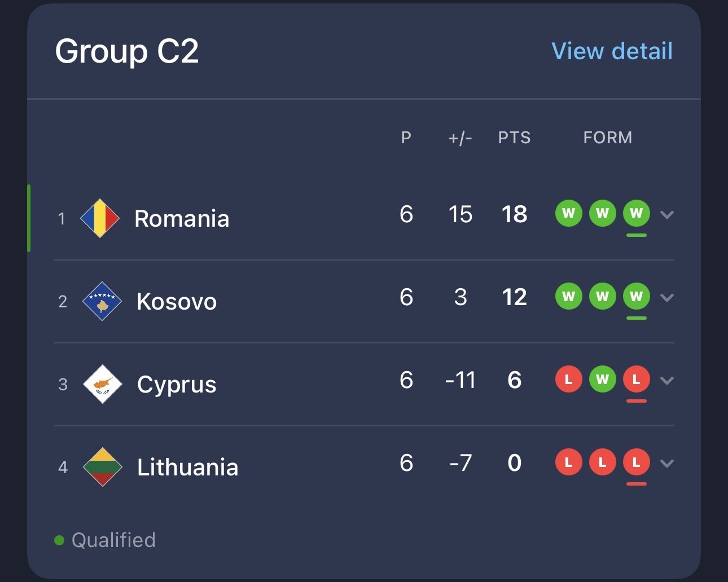This screenshot has width=728, height=582.
Task: Click the Kosovo flag icon
Action: point(102,301)
